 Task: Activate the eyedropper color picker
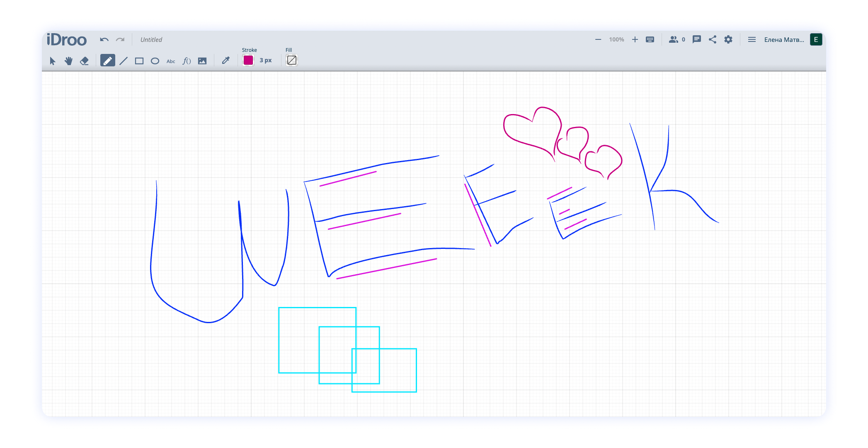point(225,61)
